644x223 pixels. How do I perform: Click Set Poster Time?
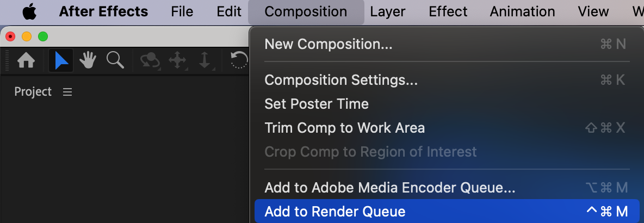click(x=317, y=104)
